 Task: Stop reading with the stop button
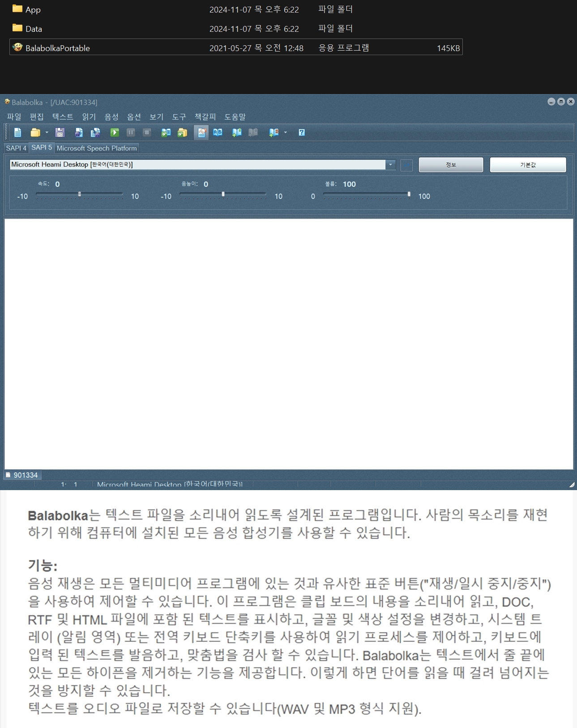pyautogui.click(x=147, y=133)
